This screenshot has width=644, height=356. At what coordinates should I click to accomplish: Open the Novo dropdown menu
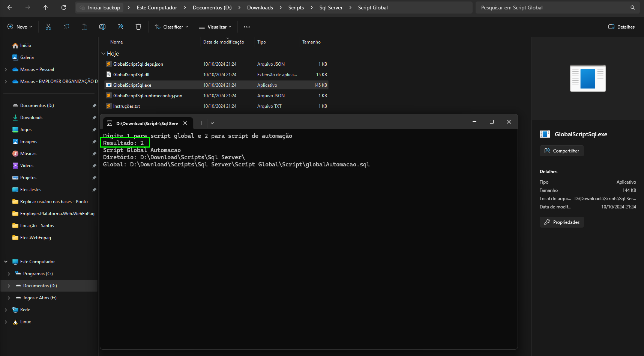click(x=20, y=27)
